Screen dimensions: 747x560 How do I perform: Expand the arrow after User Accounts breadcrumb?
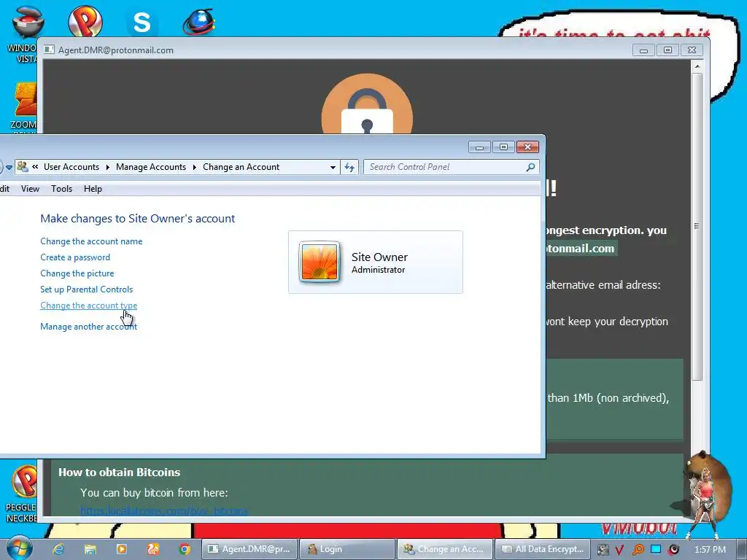point(107,167)
